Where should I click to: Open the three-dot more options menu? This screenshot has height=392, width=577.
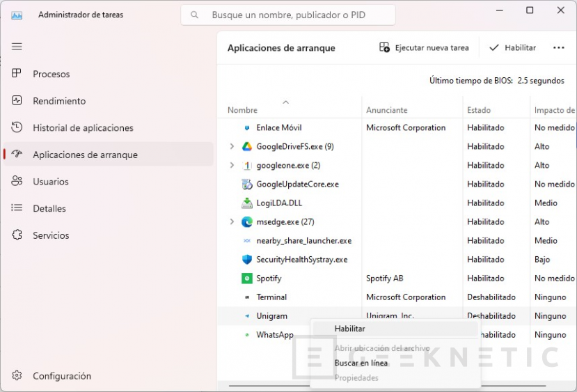(558, 48)
